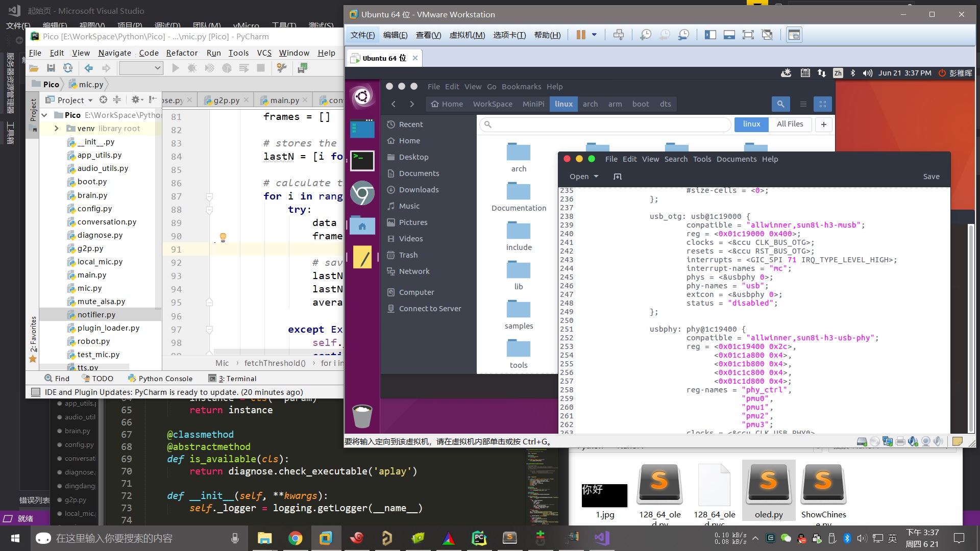Click PyCharm Synchronize icon in toolbar
Viewport: 980px width, 551px height.
[x=68, y=68]
